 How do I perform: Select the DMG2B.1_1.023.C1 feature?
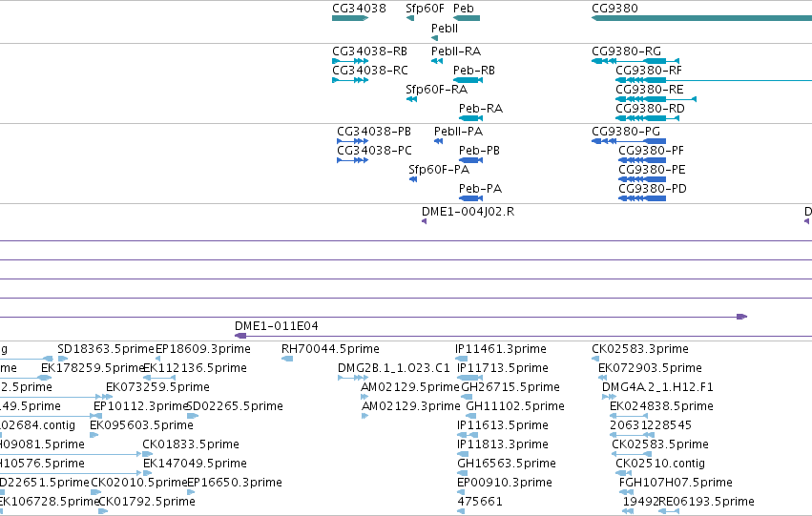click(353, 378)
